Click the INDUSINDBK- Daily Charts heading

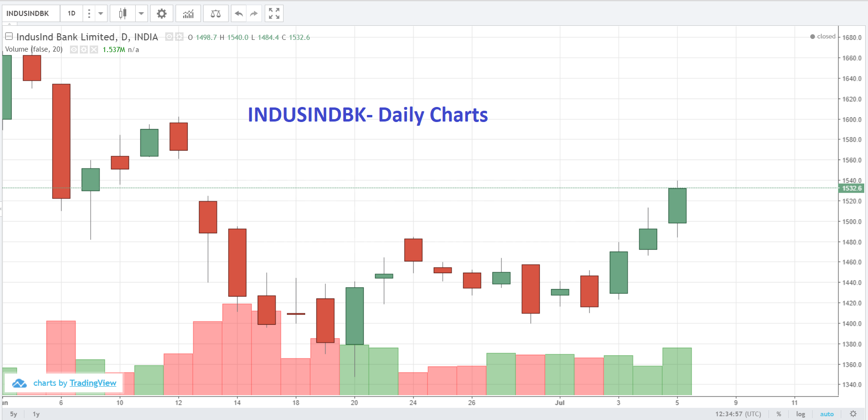368,115
